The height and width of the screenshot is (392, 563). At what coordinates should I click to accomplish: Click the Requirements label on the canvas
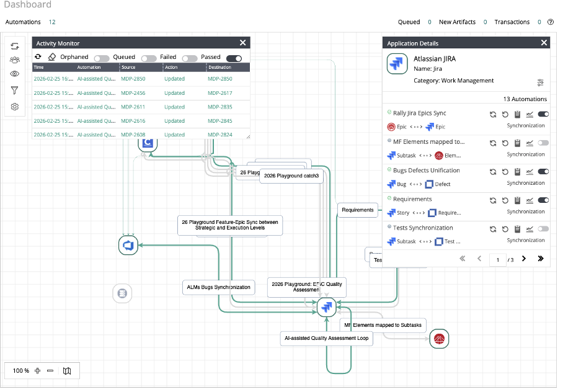[x=358, y=210]
